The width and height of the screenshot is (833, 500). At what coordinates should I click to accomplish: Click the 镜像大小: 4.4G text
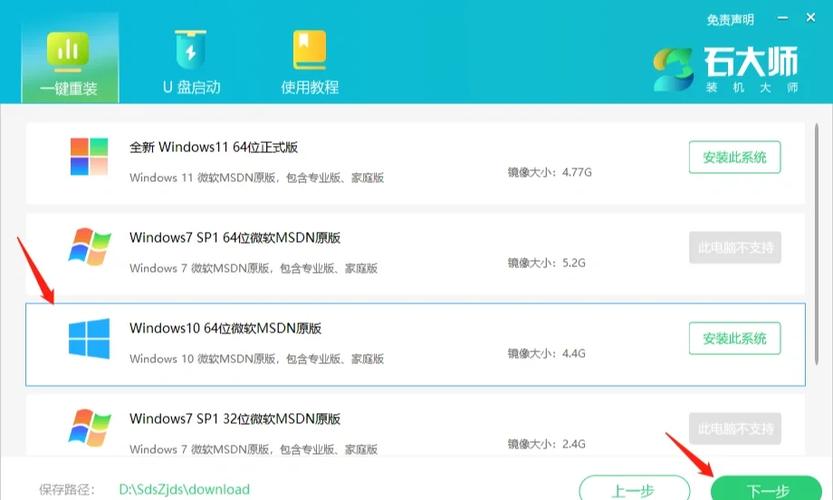546,353
